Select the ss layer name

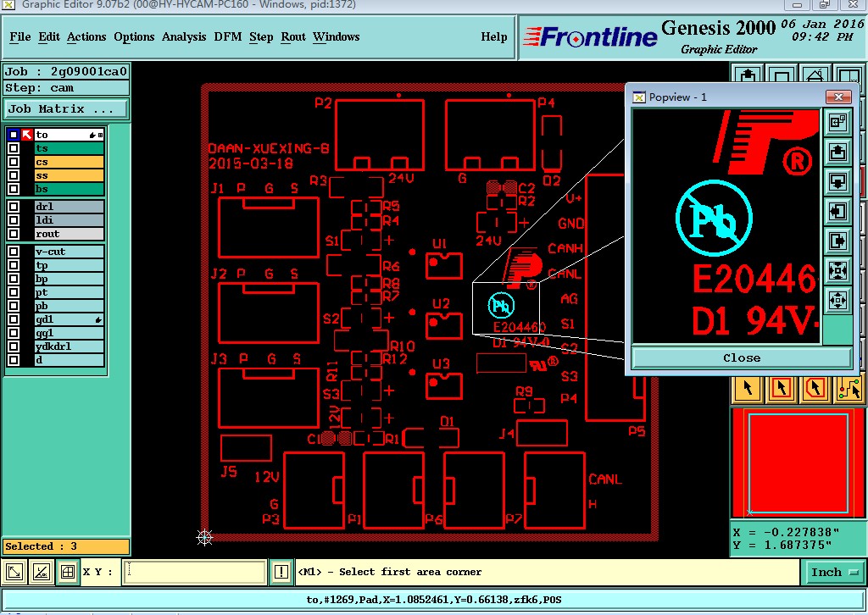[70, 175]
